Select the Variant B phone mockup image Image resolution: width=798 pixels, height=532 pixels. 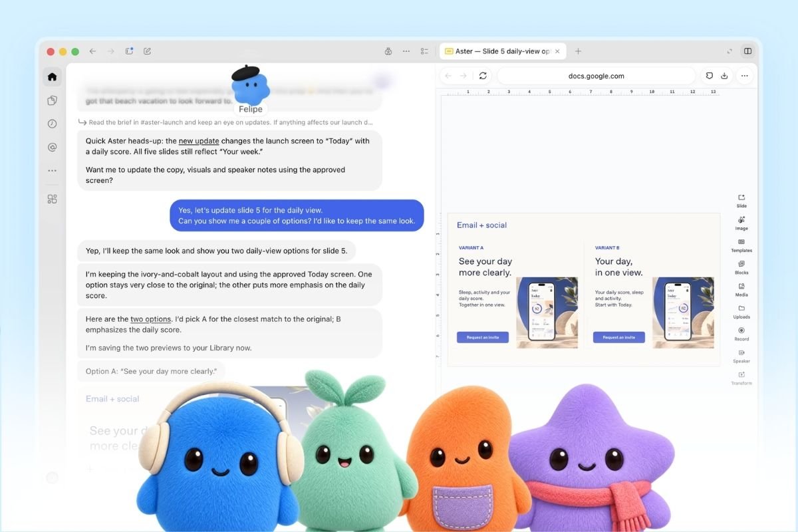tap(683, 313)
